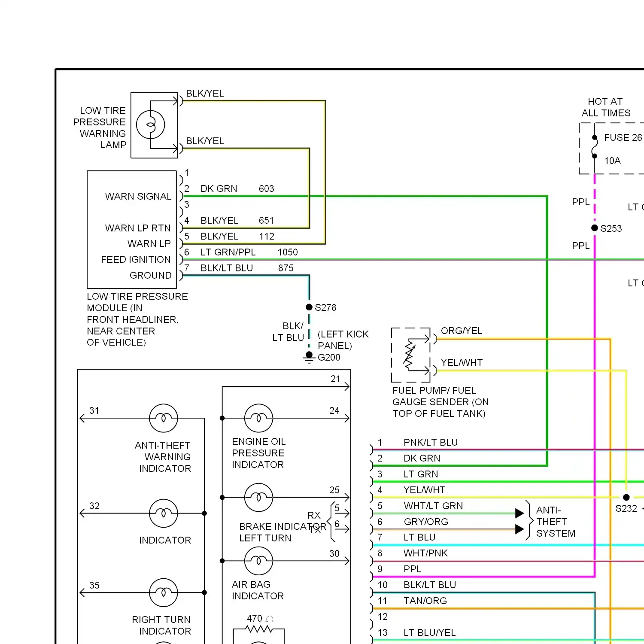Click the "(LEFT KICK PANEL)" text
Screen dimensions: 644x644
(x=343, y=340)
